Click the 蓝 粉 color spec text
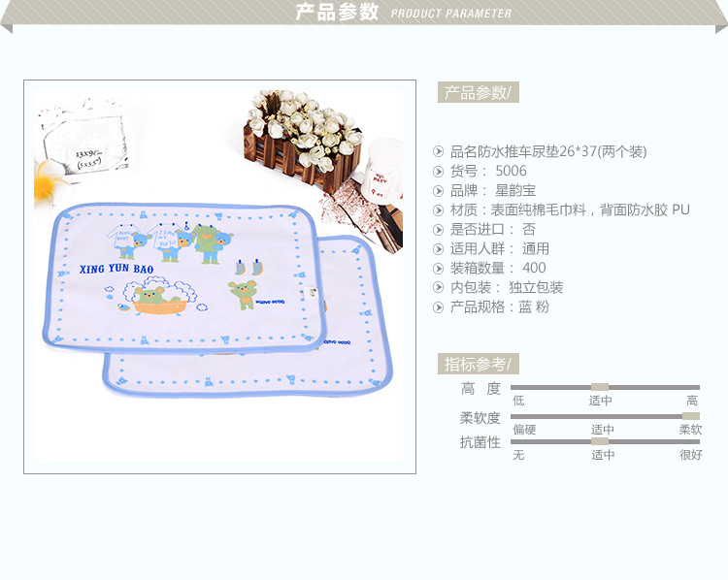The width and height of the screenshot is (728, 580). (534, 306)
